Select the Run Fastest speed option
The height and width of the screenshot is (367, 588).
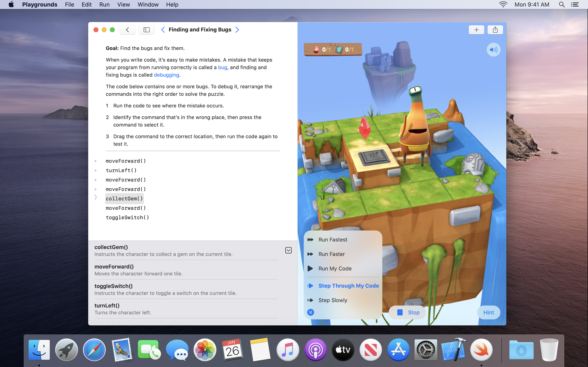coord(333,240)
